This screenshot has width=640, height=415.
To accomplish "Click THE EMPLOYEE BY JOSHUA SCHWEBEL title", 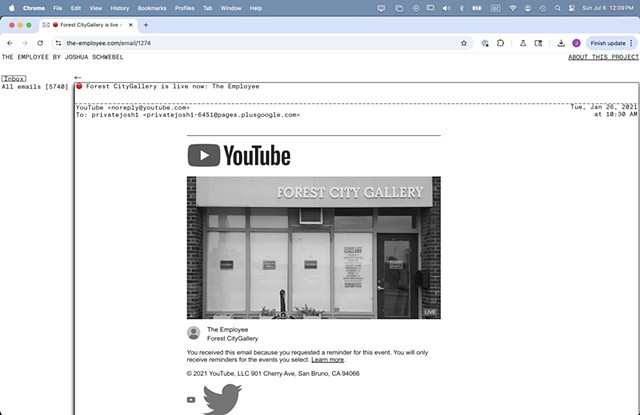I will pos(62,57).
